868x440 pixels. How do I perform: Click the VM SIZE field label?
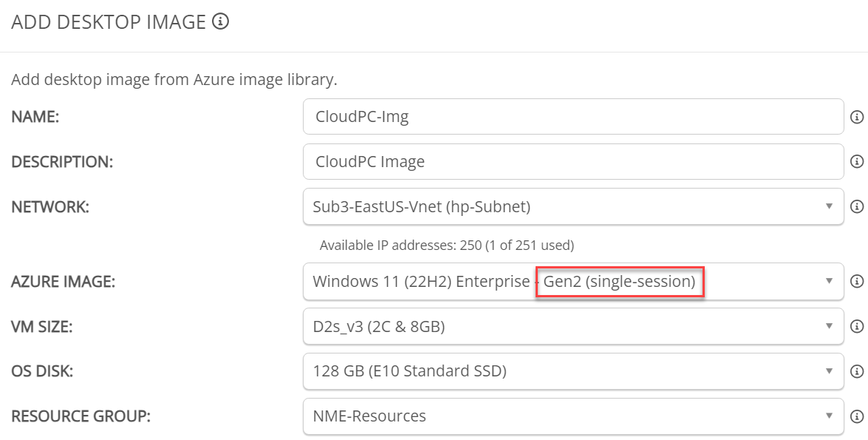tap(41, 326)
